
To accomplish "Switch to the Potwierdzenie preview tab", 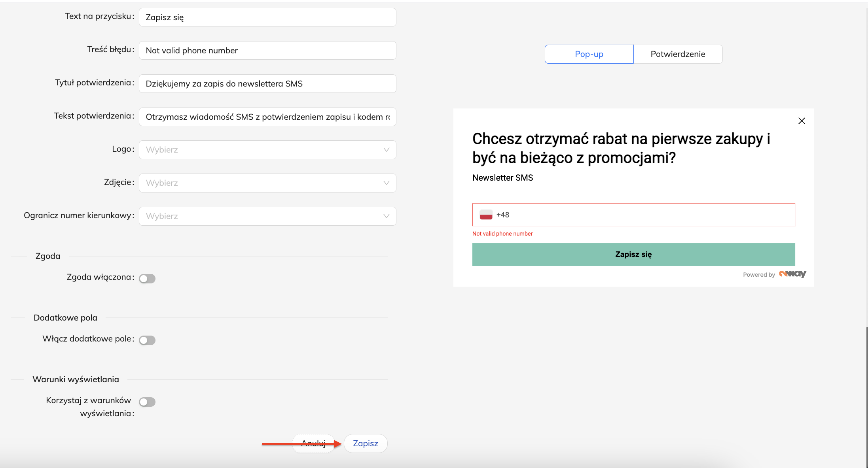I will click(x=678, y=54).
